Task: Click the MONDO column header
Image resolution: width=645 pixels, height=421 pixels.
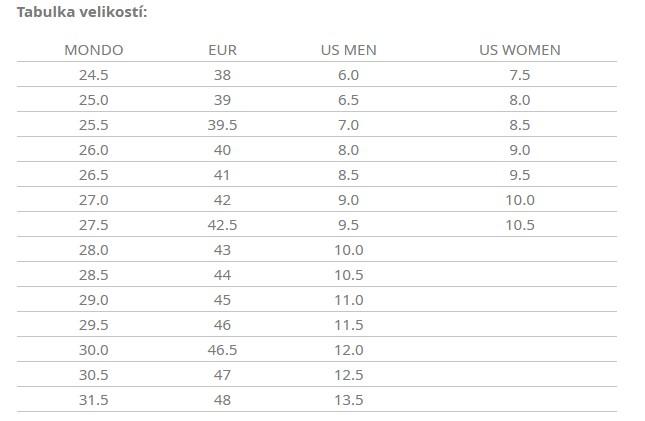Action: (x=94, y=50)
